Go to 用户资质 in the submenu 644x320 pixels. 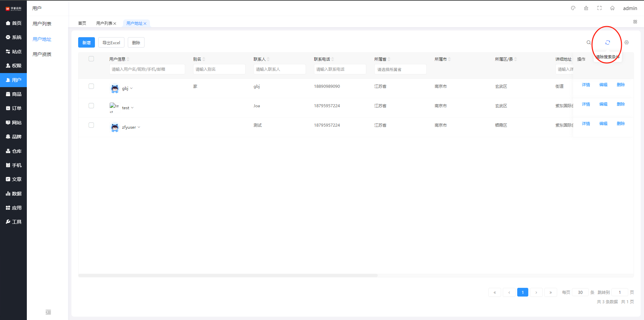42,54
